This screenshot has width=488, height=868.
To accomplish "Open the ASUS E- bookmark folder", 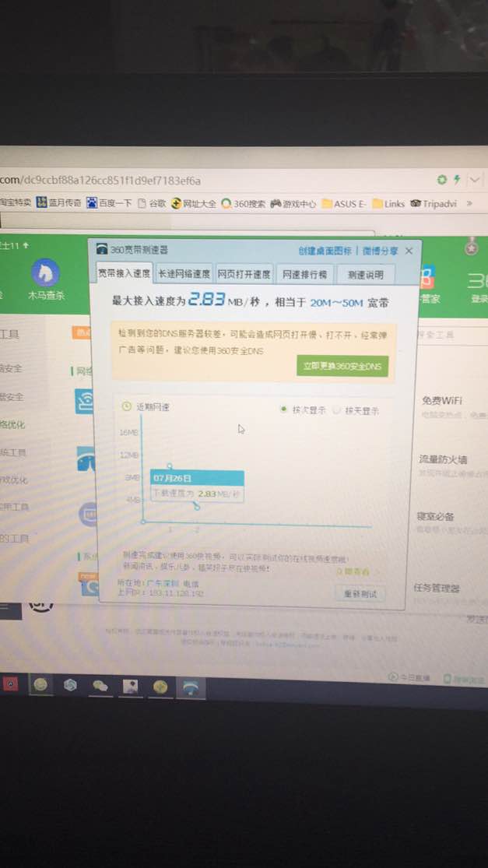I will [343, 204].
